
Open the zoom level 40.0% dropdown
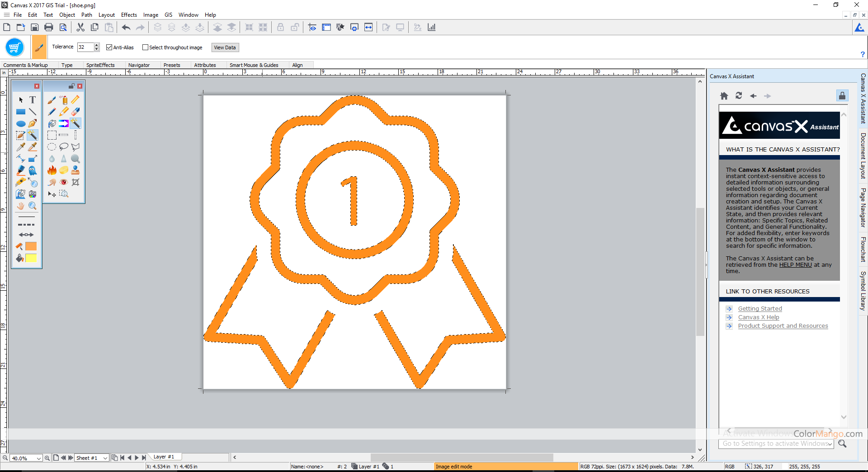pyautogui.click(x=39, y=458)
